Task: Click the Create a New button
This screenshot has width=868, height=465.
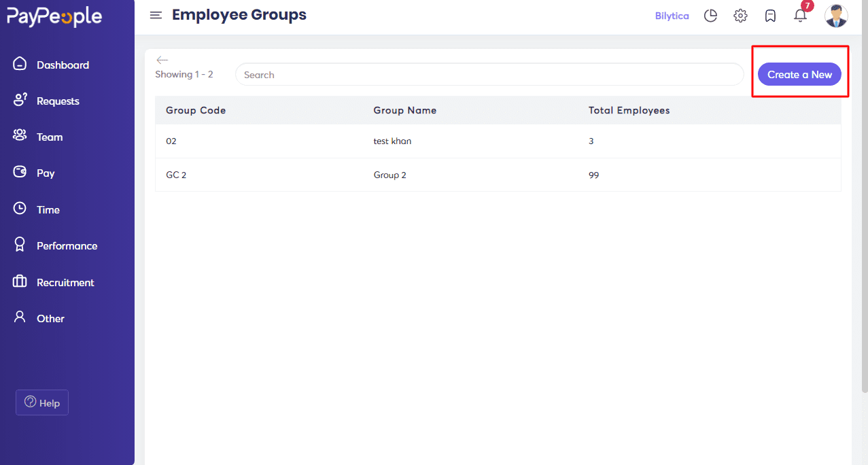Action: [799, 74]
